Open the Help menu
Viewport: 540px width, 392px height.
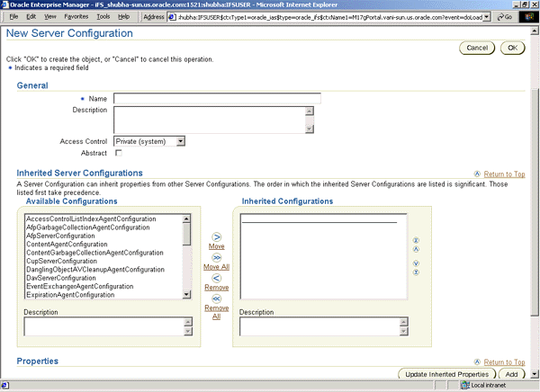point(123,16)
